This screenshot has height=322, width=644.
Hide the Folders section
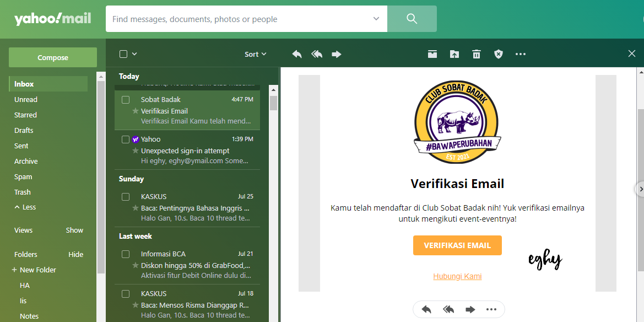[x=75, y=255]
